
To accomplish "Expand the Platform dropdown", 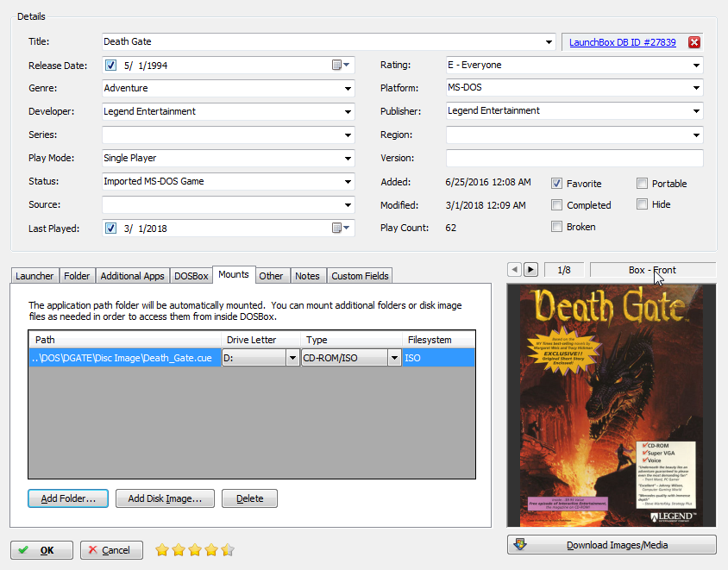I will (696, 88).
